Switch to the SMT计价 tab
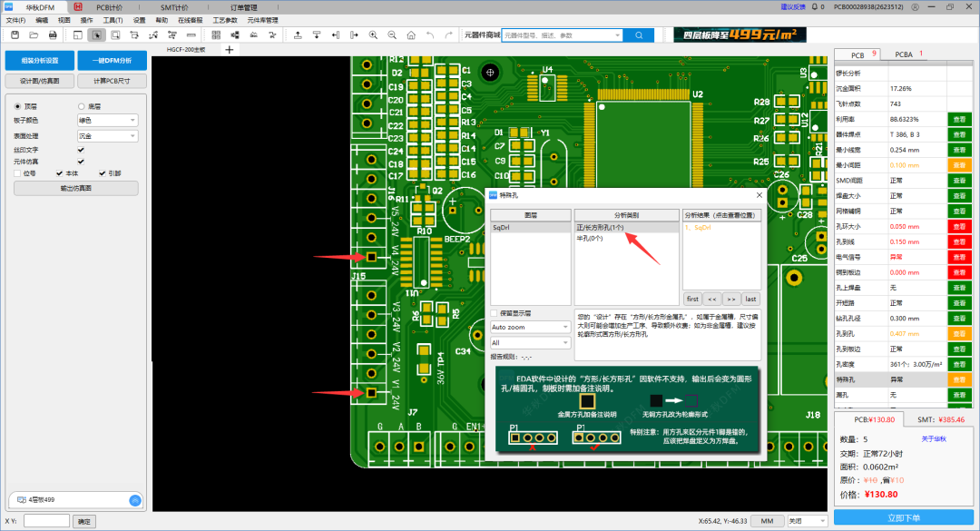980x531 pixels. pos(173,7)
